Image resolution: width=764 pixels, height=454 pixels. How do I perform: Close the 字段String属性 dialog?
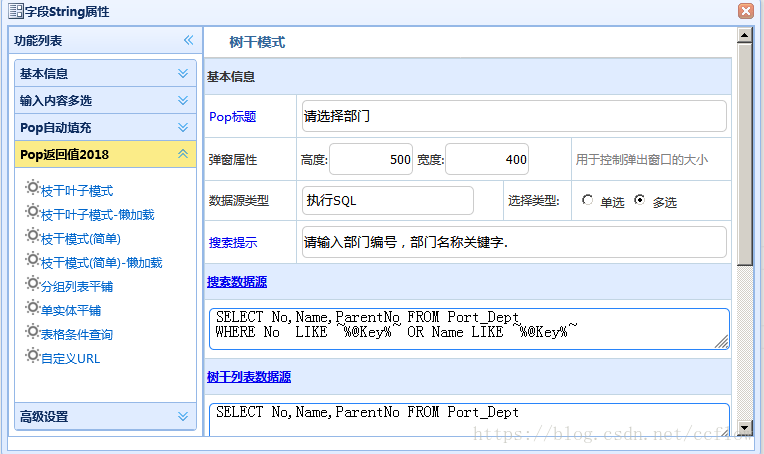(745, 11)
